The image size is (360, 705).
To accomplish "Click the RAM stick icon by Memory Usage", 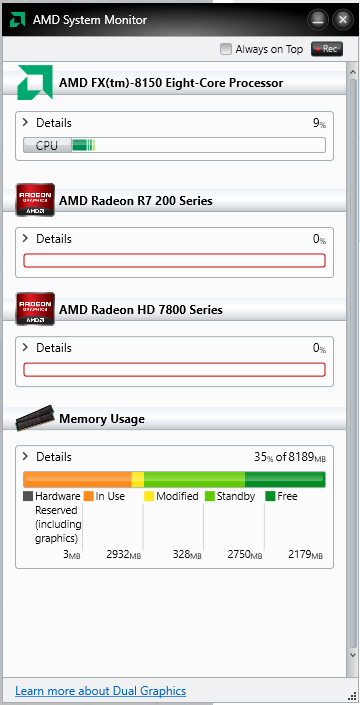I will [x=35, y=418].
